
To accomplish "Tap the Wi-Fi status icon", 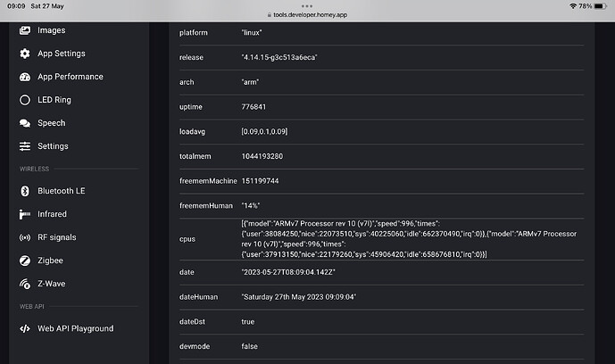I will pos(573,6).
